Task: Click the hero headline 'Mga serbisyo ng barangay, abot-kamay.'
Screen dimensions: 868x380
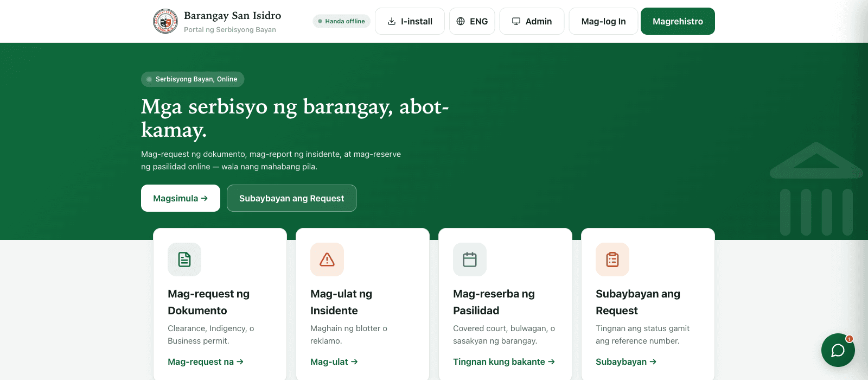Action: (295, 118)
